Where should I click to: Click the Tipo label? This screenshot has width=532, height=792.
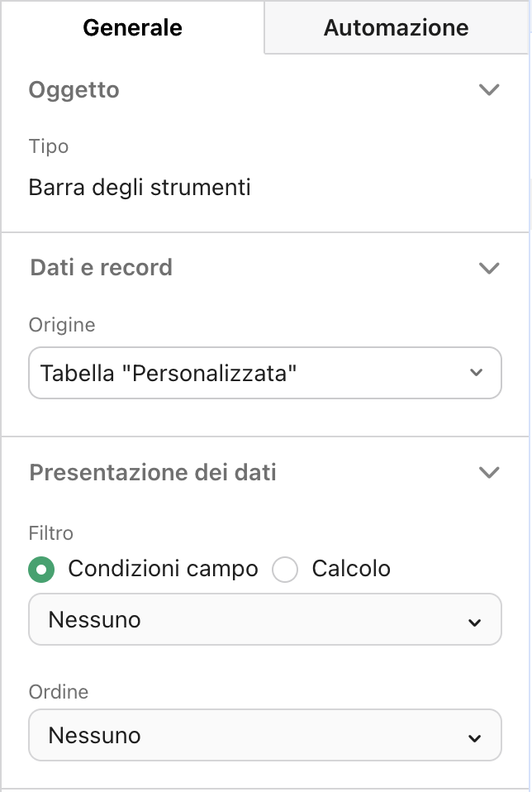49,146
